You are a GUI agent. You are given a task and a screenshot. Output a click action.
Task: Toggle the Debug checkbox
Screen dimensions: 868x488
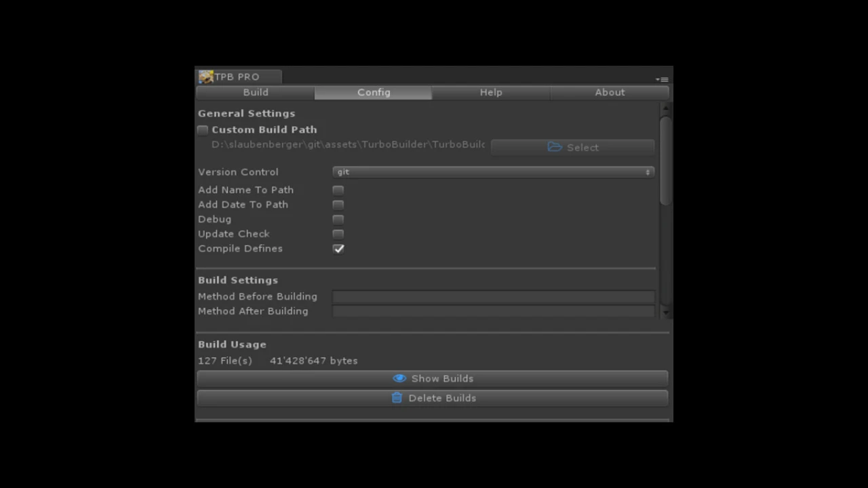click(338, 220)
